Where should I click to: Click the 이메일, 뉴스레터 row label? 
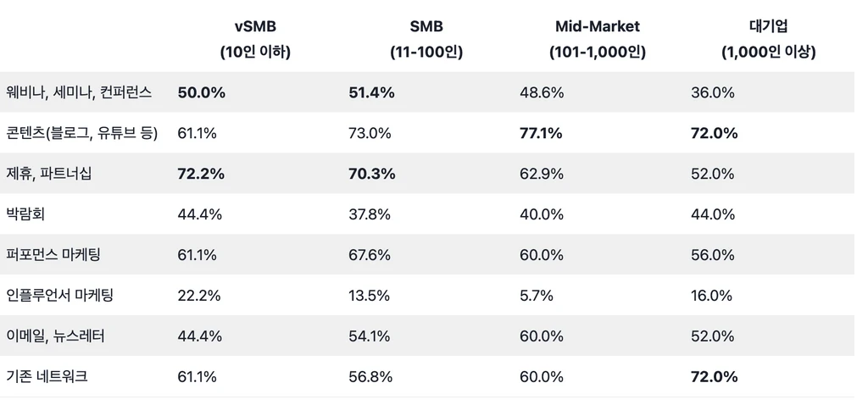(55, 336)
